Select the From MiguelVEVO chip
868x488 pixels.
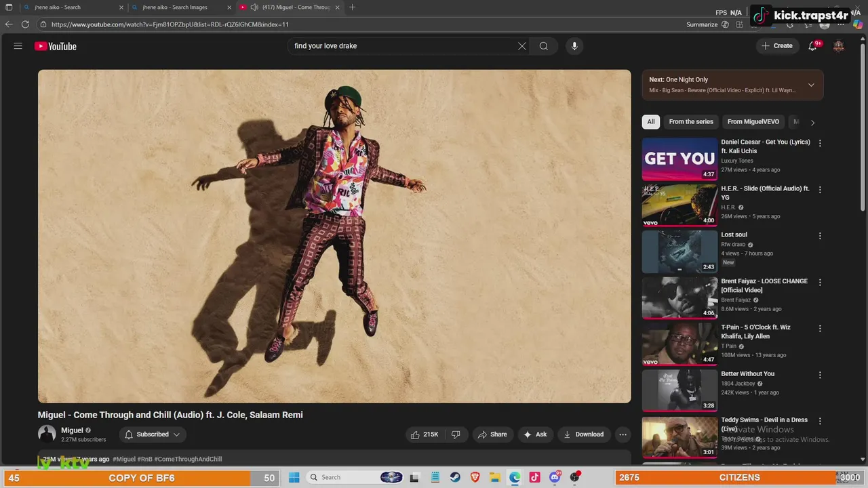(753, 122)
